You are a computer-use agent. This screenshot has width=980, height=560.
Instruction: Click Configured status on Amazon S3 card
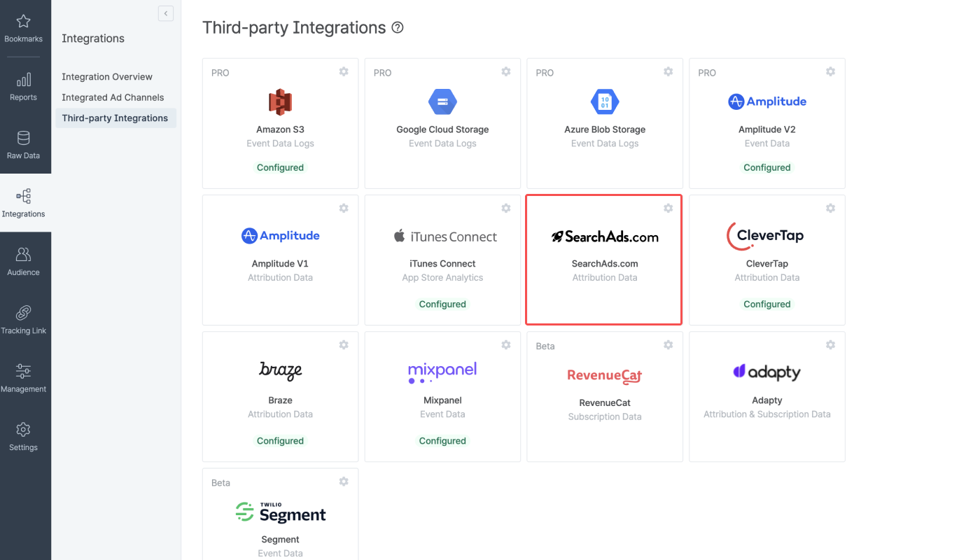280,168
